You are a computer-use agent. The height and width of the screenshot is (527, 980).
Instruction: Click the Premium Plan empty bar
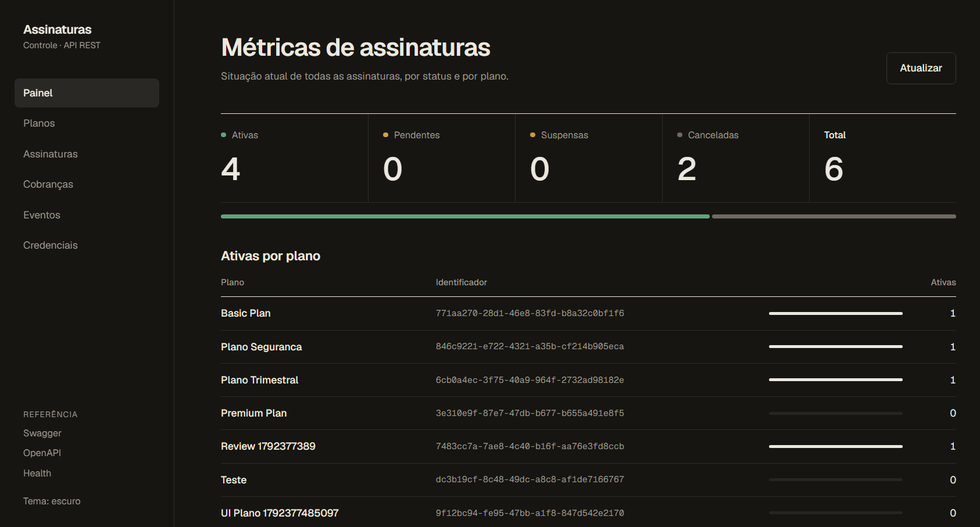tap(836, 413)
